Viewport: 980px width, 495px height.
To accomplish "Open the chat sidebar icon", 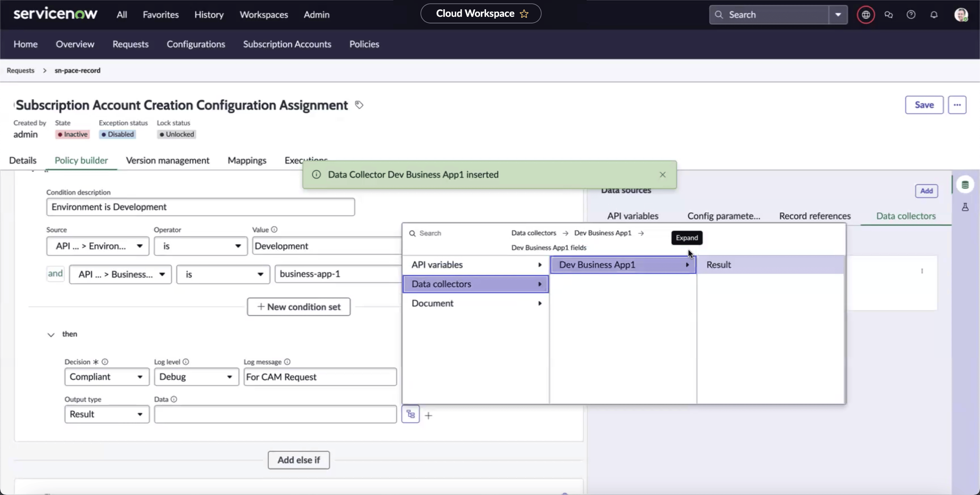I will [889, 14].
